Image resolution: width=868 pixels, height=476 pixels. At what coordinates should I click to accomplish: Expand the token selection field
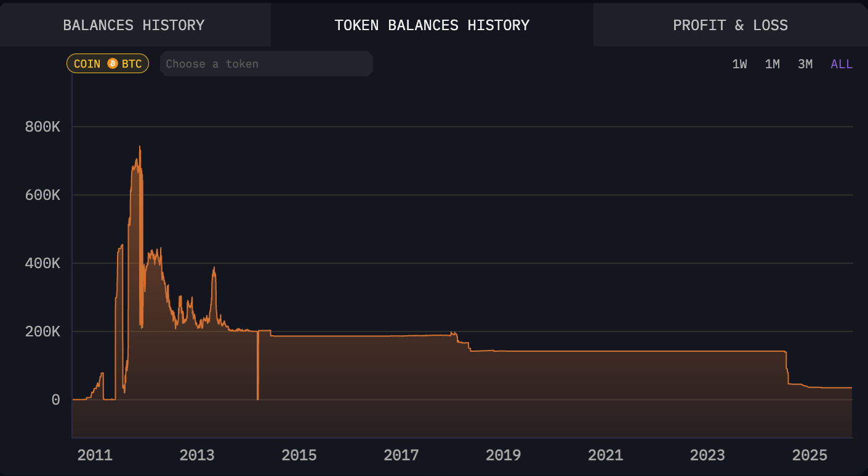[x=266, y=63]
